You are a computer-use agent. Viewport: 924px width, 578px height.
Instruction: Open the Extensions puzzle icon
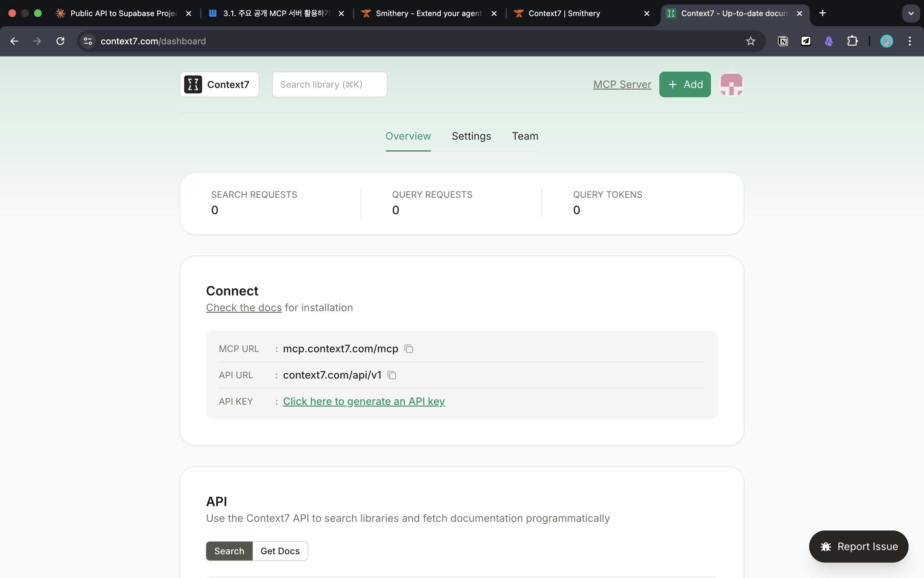tap(852, 41)
